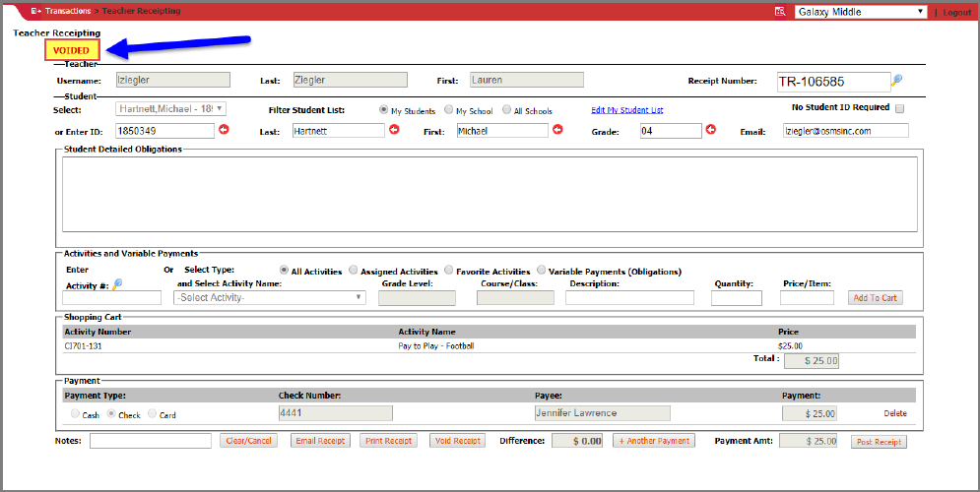Image resolution: width=980 pixels, height=492 pixels.
Task: Click the Enter ID field 1850349
Action: 165,131
